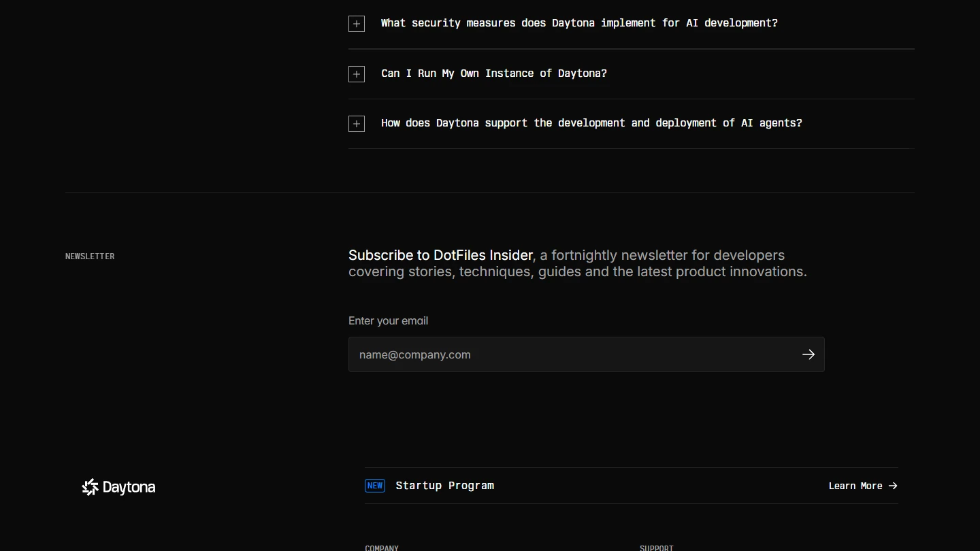
Task: Click the Daytona pinwheel logo symbol
Action: (90, 487)
